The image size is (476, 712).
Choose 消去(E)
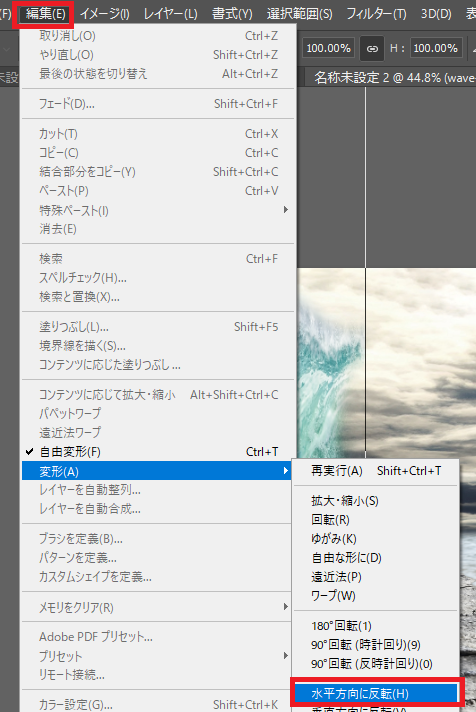159,229
